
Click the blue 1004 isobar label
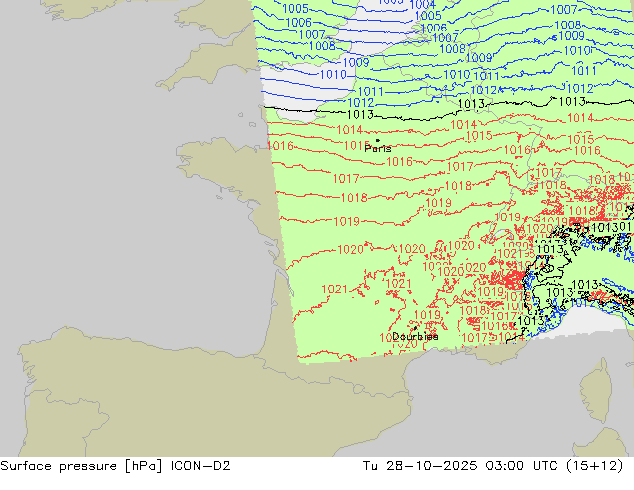pos(422,4)
